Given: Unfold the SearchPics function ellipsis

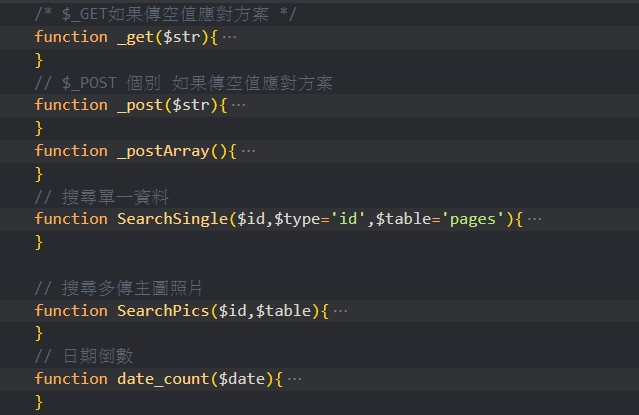Looking at the screenshot, I should coord(340,311).
